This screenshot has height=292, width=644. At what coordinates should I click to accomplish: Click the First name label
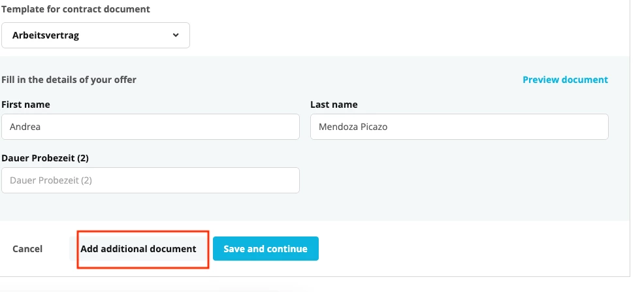coord(26,105)
